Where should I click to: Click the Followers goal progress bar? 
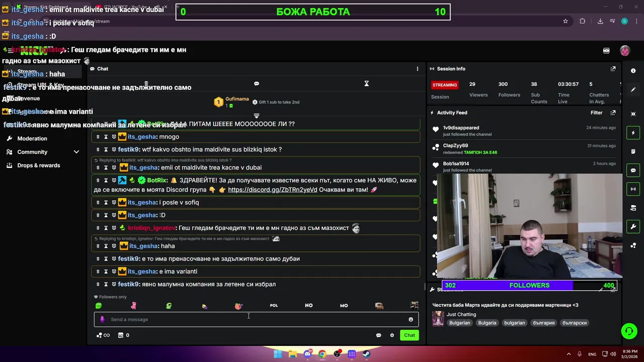pyautogui.click(x=529, y=286)
